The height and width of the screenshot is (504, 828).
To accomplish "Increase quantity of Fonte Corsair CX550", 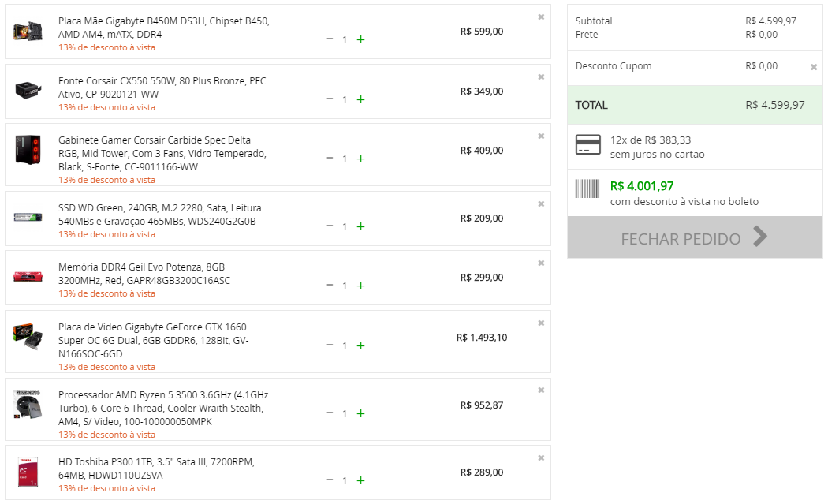I will (360, 99).
